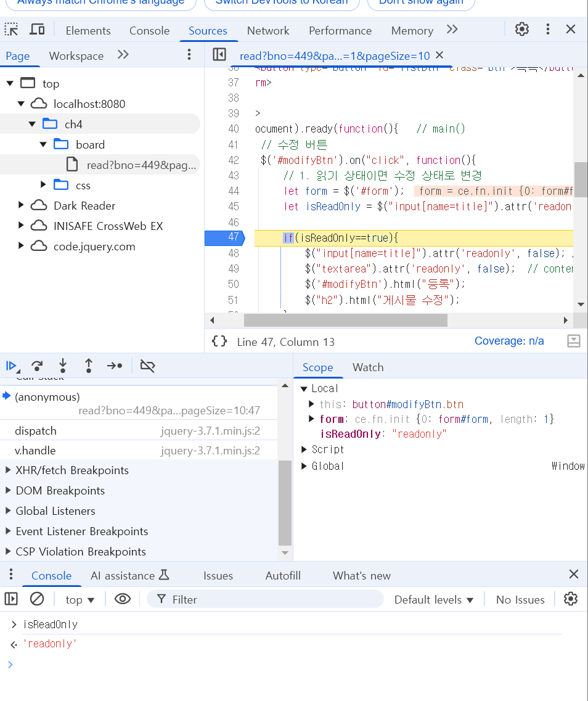Open more navigator tabs chevron
The image size is (588, 701).
click(123, 55)
